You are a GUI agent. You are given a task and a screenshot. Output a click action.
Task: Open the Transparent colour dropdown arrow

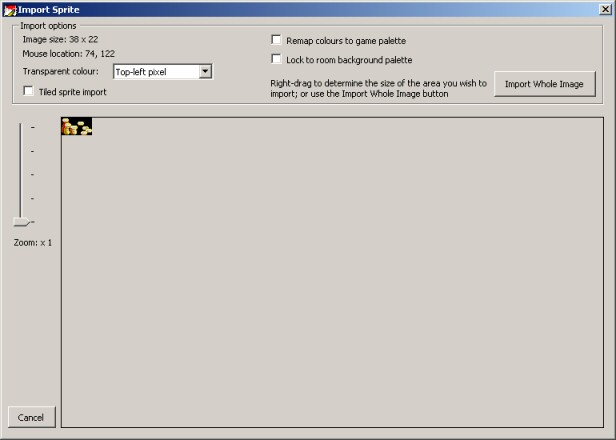(204, 72)
